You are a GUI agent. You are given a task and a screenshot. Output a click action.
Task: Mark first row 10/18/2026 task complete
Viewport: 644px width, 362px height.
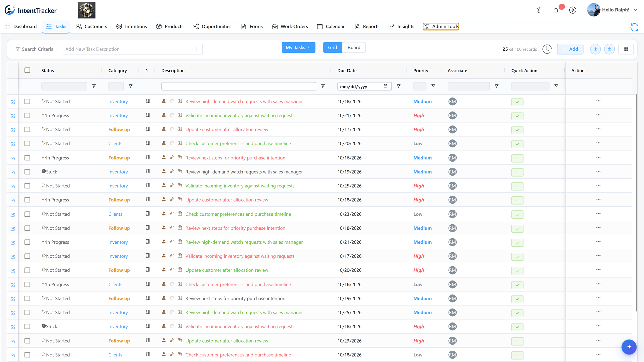tap(517, 102)
